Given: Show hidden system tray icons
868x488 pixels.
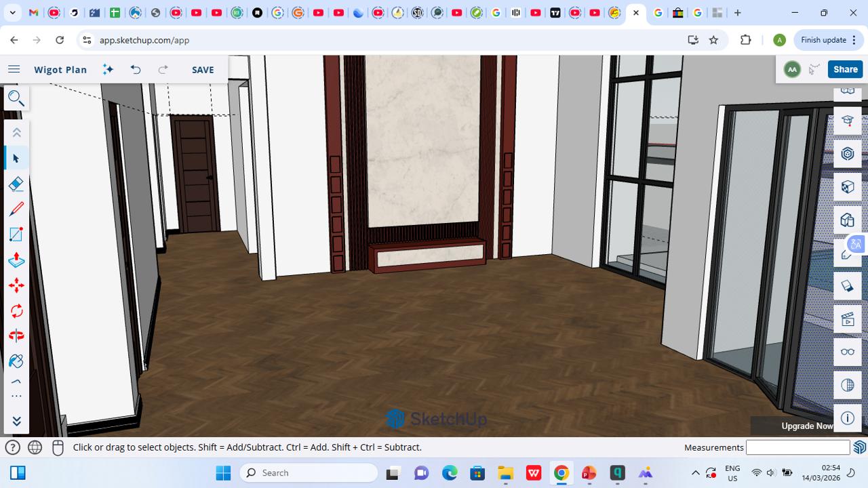Looking at the screenshot, I should coord(695,473).
